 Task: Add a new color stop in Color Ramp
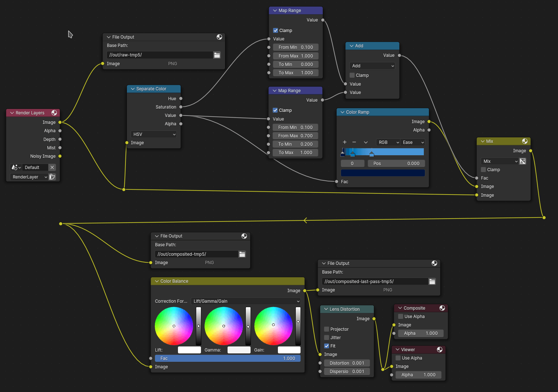(x=344, y=142)
